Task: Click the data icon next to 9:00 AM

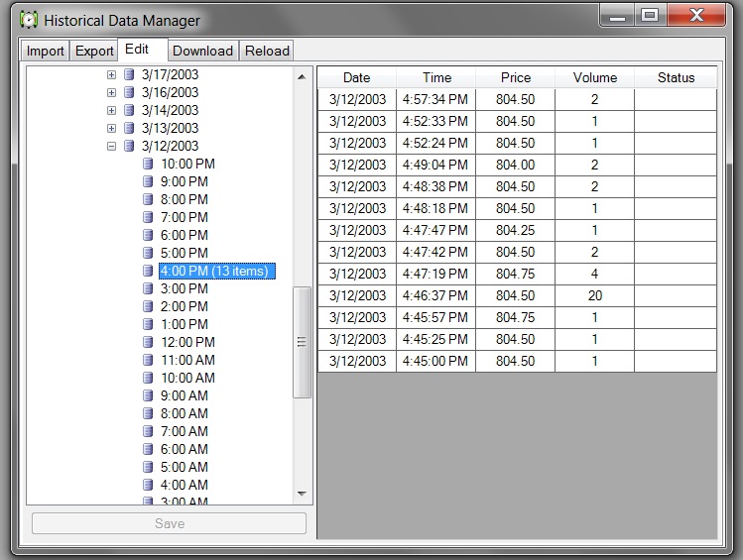Action: click(x=148, y=395)
